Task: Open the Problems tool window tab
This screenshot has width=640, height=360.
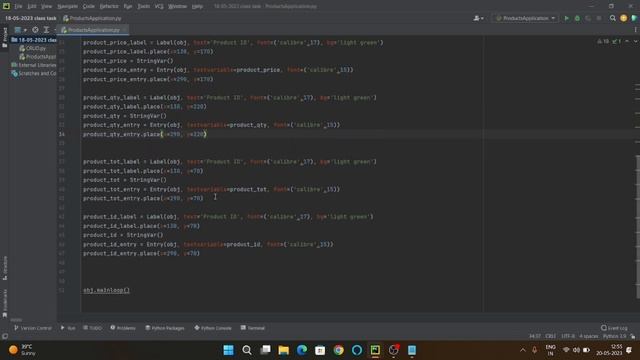Action: click(123, 328)
